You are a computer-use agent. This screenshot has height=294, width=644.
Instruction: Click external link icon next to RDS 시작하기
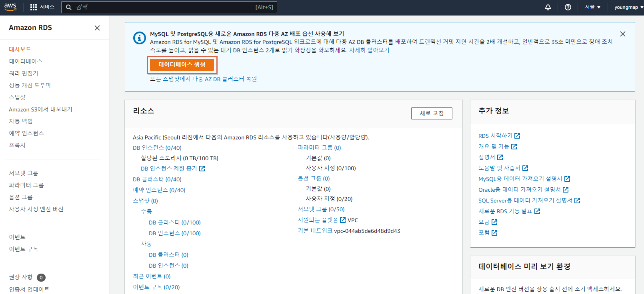(517, 136)
